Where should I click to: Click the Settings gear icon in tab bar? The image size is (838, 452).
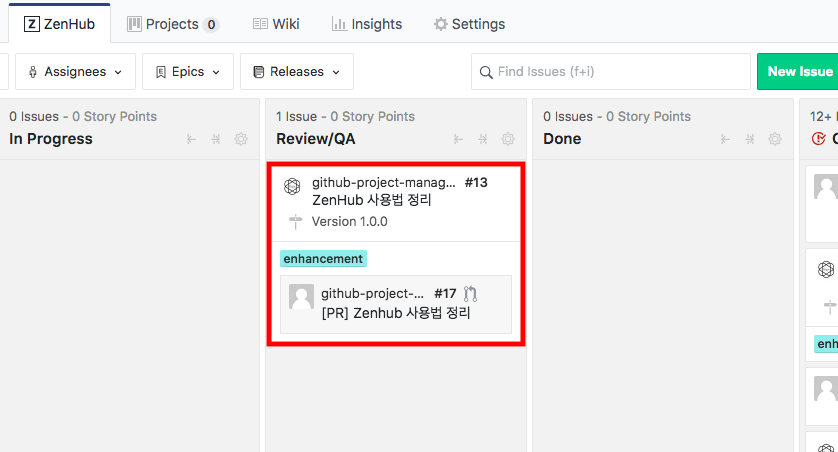[440, 24]
